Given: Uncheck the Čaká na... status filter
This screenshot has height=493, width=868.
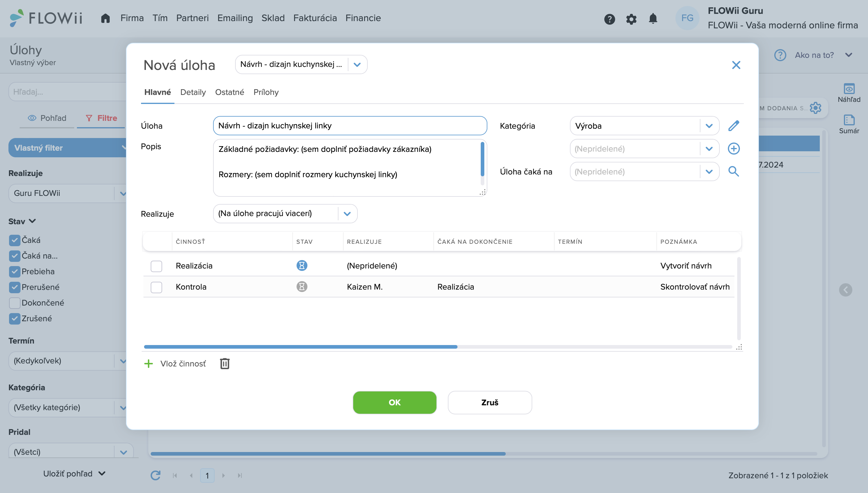Looking at the screenshot, I should [x=14, y=256].
